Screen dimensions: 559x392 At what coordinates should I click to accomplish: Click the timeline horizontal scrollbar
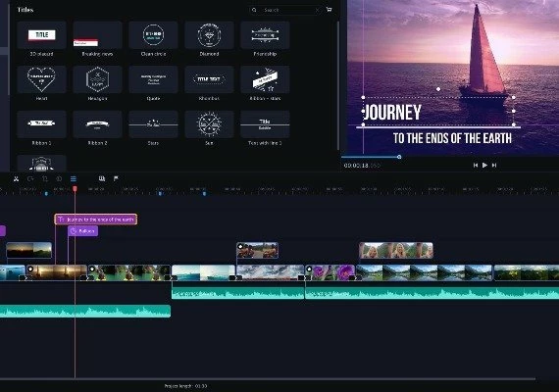click(x=268, y=379)
